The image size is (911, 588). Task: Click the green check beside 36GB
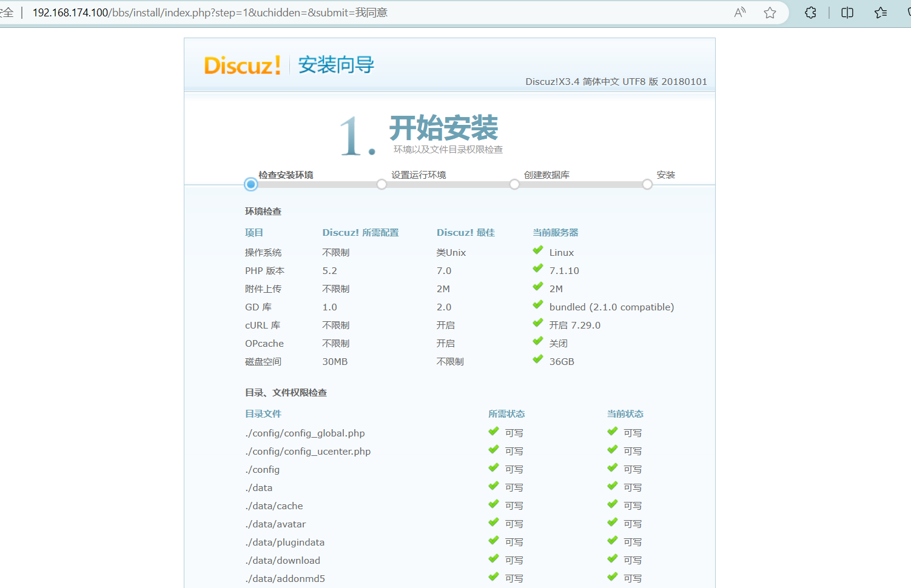pos(538,359)
